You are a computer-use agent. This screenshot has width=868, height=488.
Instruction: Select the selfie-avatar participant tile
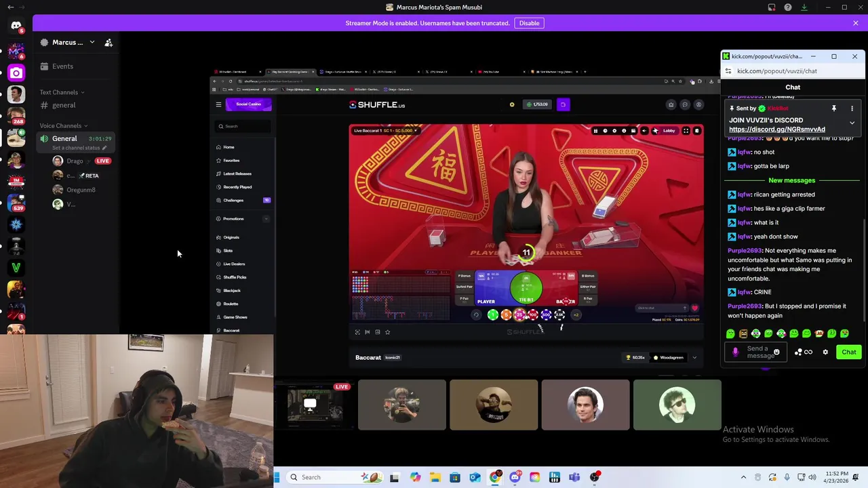point(402,405)
